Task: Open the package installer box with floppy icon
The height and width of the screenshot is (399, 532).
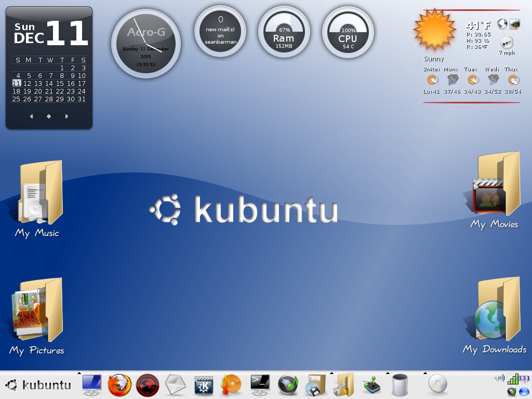Action: tap(315, 385)
